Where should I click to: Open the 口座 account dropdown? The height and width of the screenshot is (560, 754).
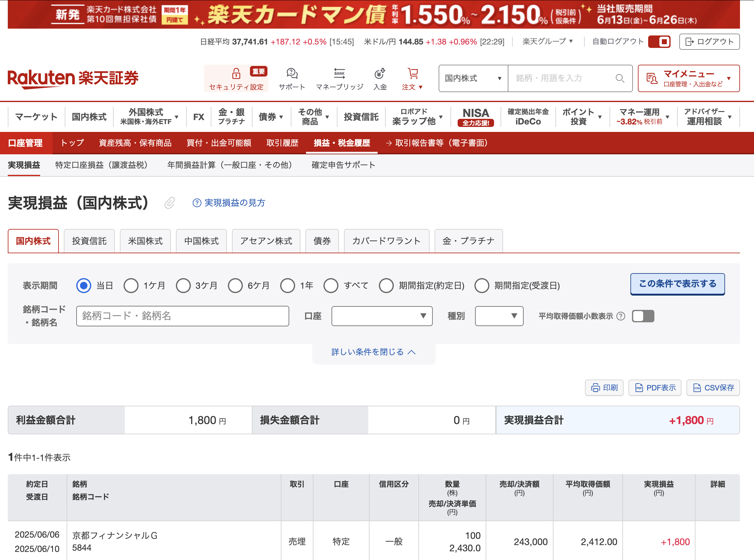click(x=382, y=316)
